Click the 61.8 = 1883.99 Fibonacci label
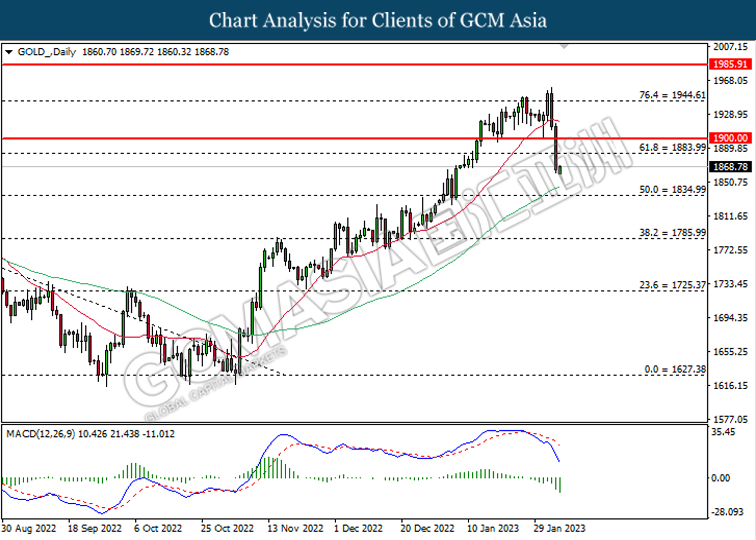 coord(672,147)
